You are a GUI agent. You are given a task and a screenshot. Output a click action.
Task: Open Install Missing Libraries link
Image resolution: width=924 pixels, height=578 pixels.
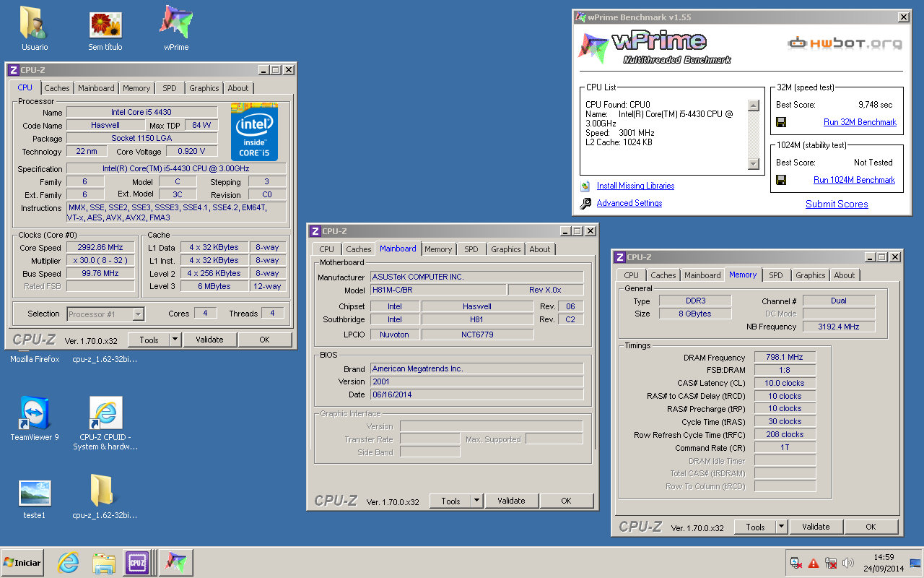[635, 186]
